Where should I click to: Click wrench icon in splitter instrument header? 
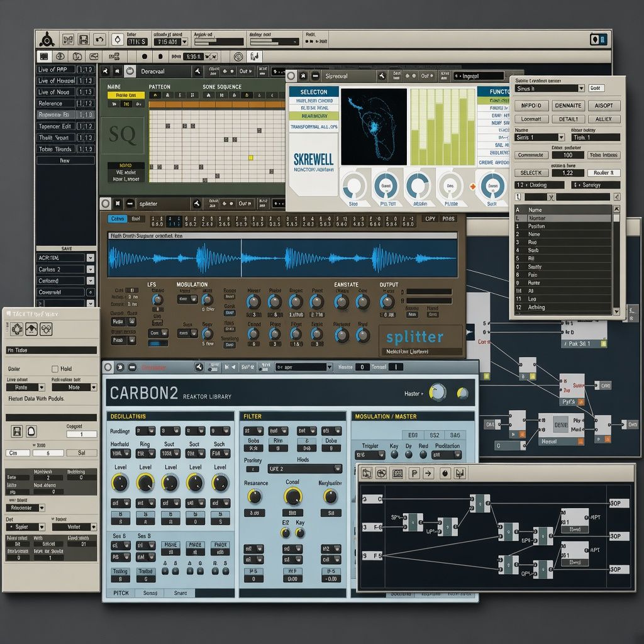click(x=196, y=203)
